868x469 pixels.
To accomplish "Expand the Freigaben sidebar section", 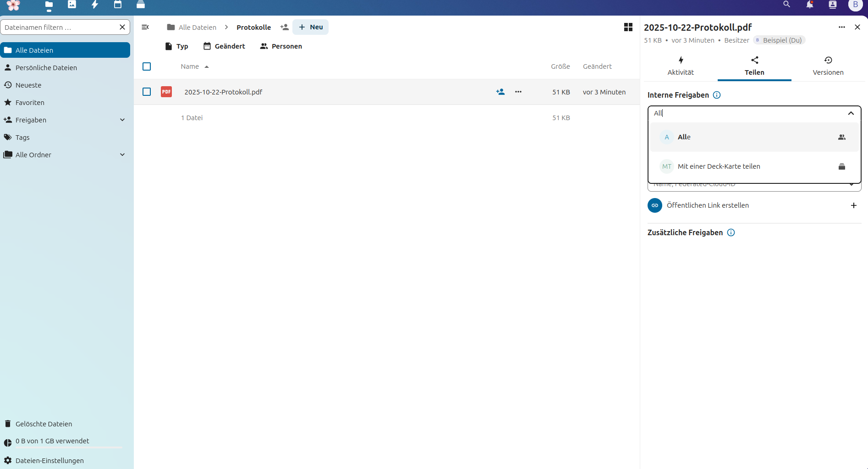I will tap(122, 120).
